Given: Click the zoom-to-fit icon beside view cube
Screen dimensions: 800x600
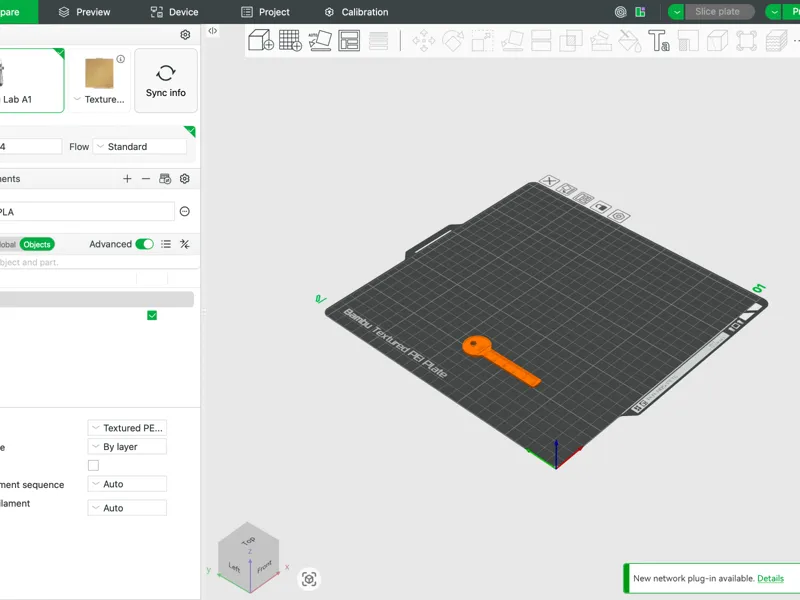Looking at the screenshot, I should (309, 579).
